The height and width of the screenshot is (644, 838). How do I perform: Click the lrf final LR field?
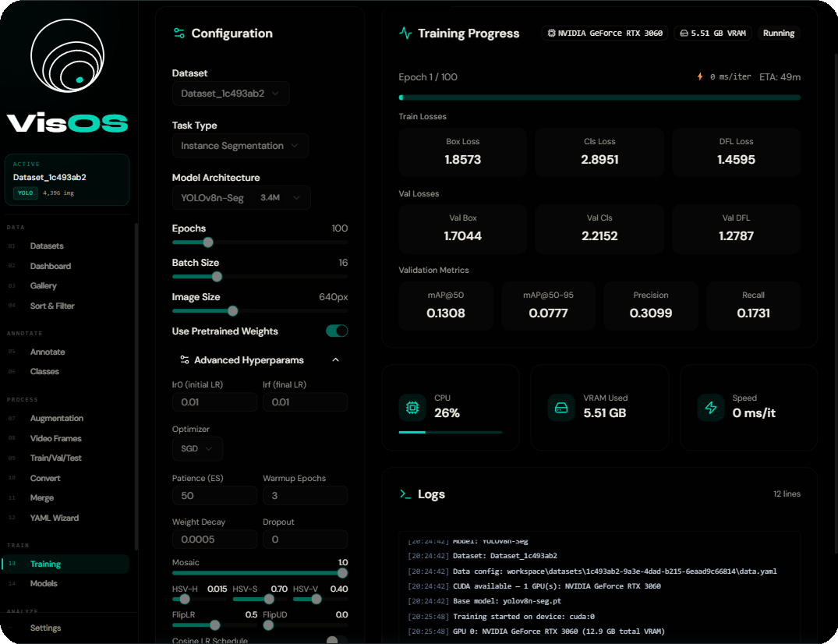point(305,402)
